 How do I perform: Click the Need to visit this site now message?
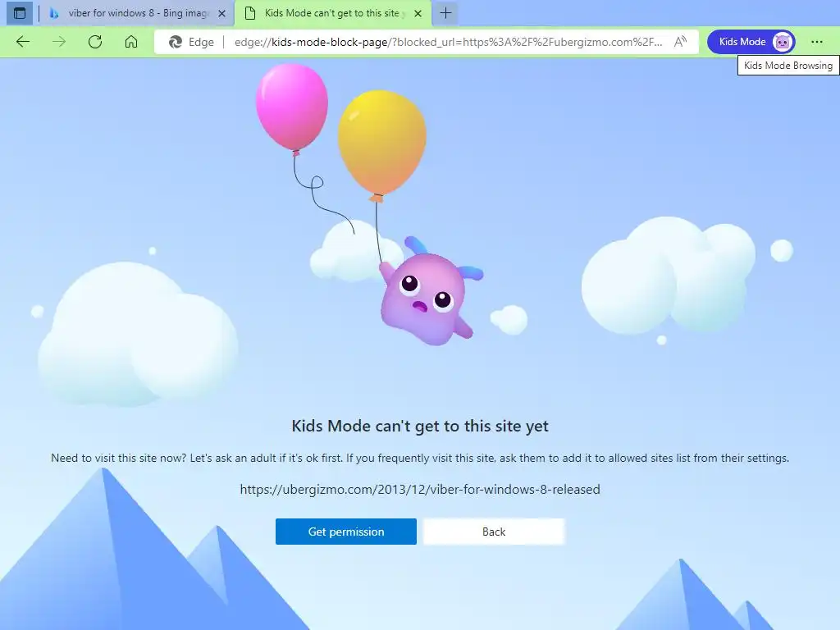(x=420, y=458)
